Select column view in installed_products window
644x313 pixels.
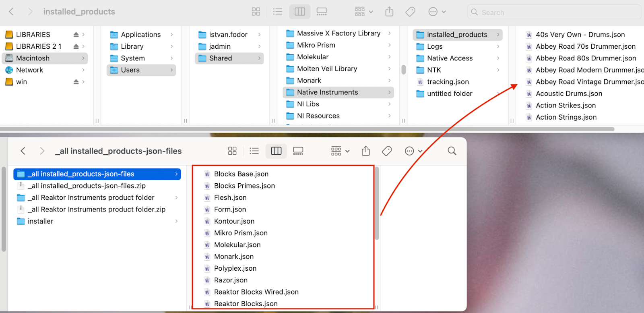pos(300,12)
